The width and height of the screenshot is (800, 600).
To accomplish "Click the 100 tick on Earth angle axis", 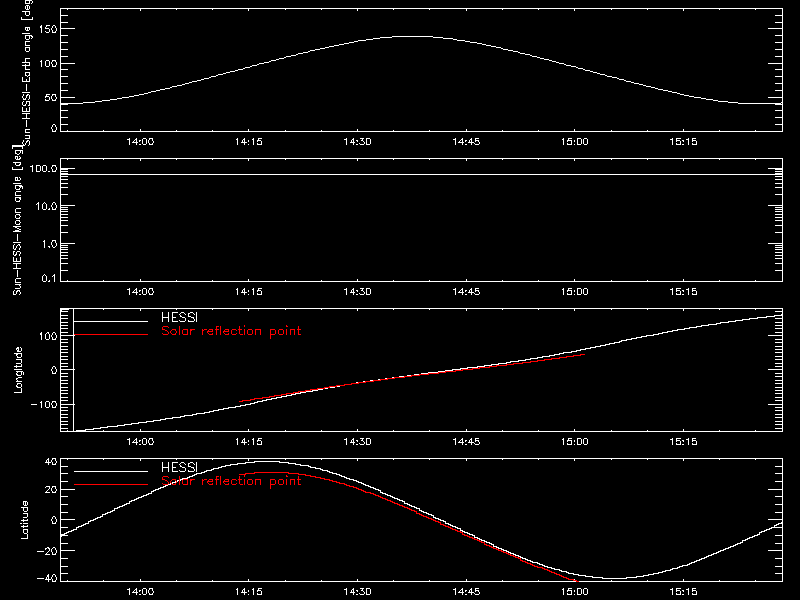I will (49, 64).
